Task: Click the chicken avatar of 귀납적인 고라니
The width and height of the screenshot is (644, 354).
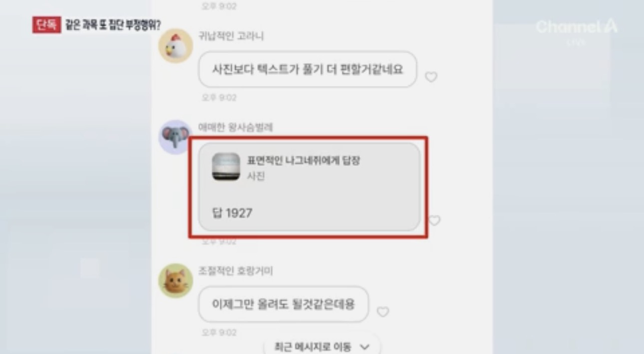Action: (x=175, y=46)
